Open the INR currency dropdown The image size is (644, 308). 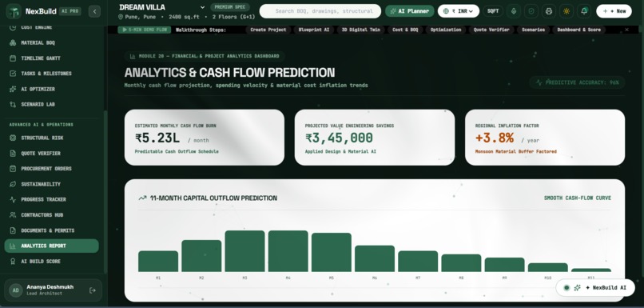tap(459, 11)
